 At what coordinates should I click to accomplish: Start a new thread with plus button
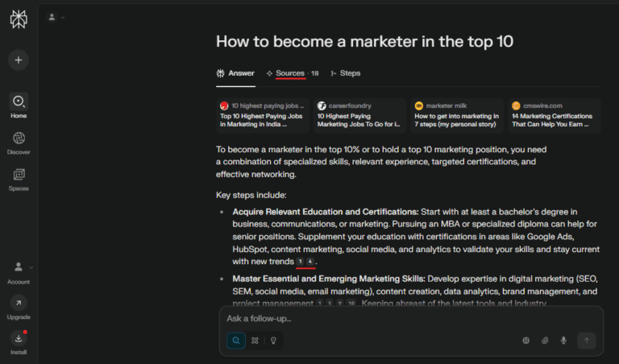point(19,60)
